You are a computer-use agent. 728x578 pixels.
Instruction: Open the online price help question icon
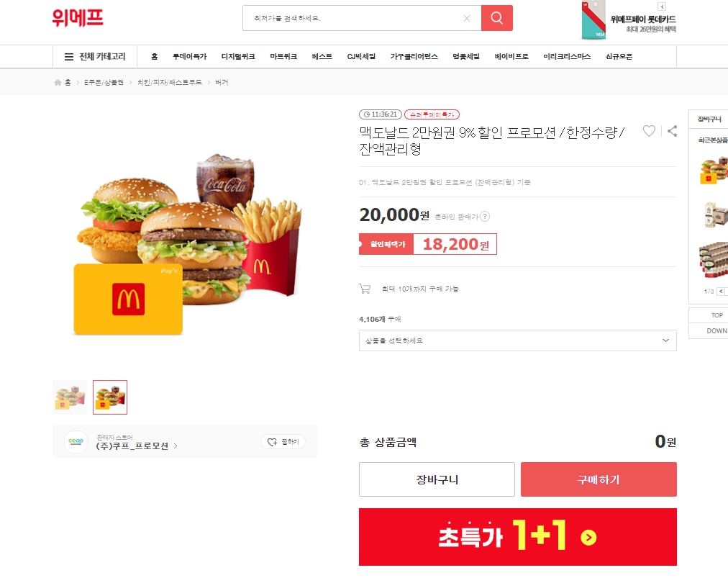click(485, 217)
